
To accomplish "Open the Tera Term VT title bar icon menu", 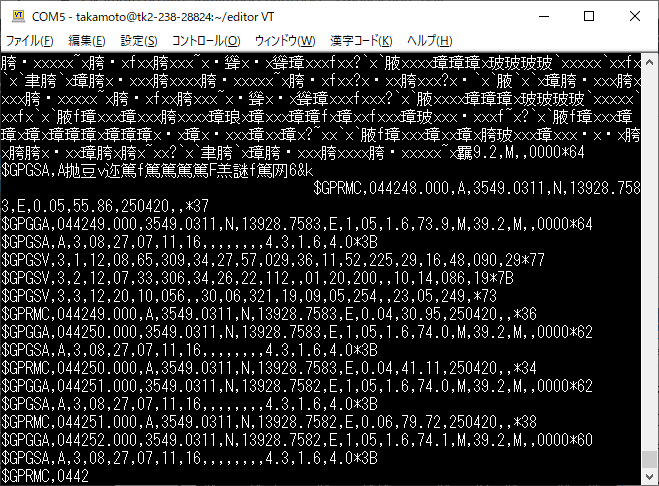I will point(18,16).
